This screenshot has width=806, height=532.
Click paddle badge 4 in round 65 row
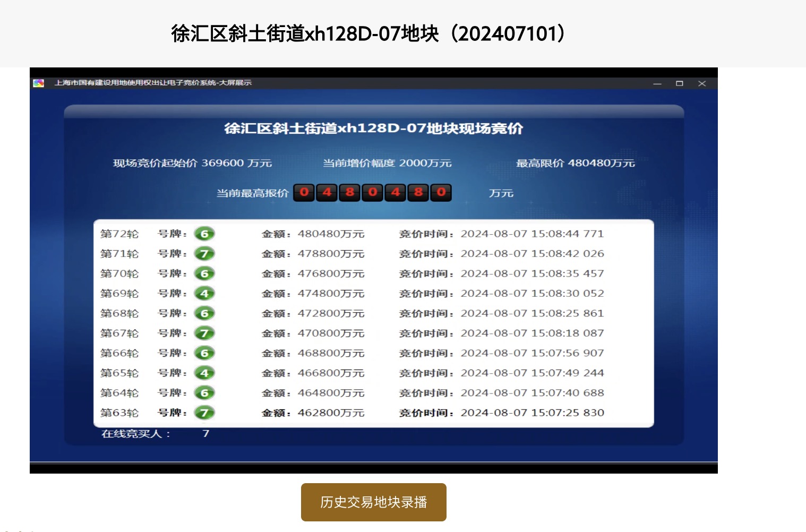coord(204,373)
